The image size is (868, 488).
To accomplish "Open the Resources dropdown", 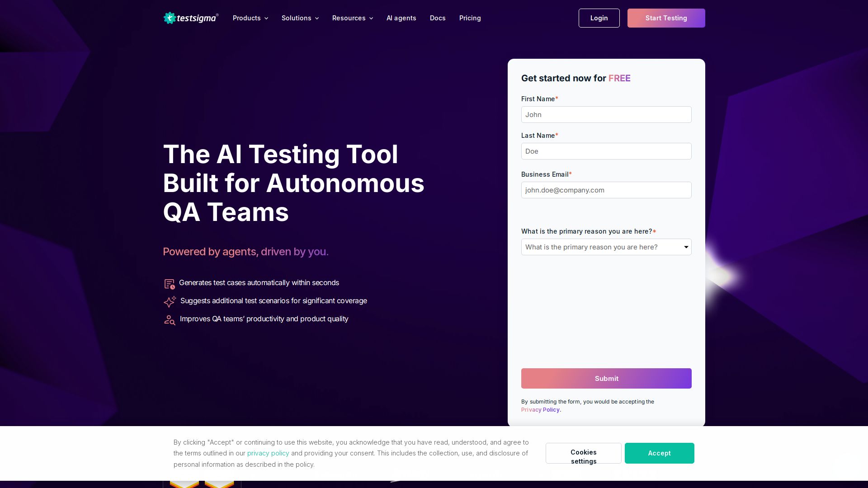I will click(352, 18).
